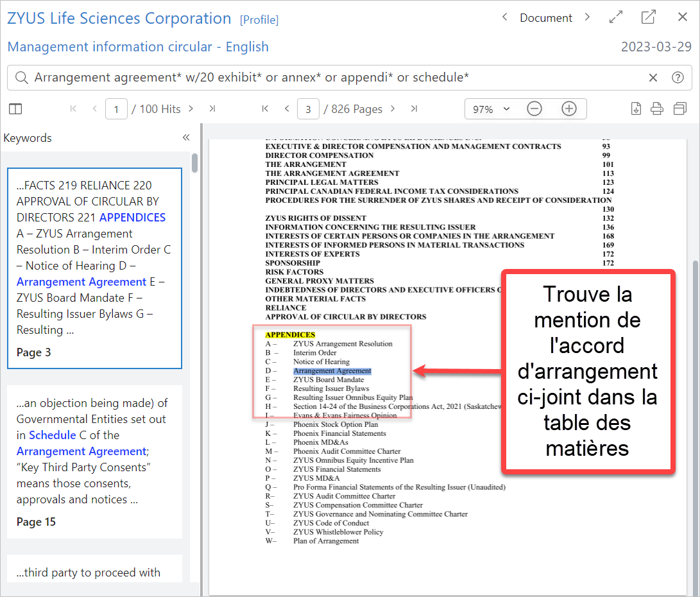Click the ZYUS RIGHTS OF DISSENT line
This screenshot has height=597, width=700.
(x=316, y=218)
